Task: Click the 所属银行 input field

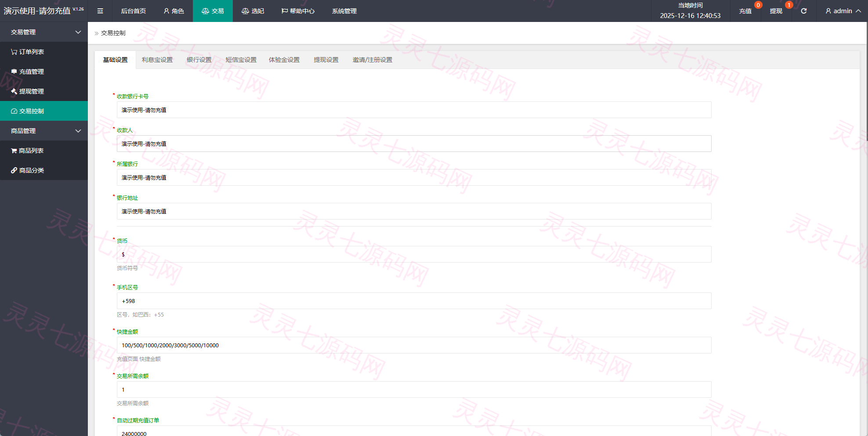Action: [x=414, y=177]
